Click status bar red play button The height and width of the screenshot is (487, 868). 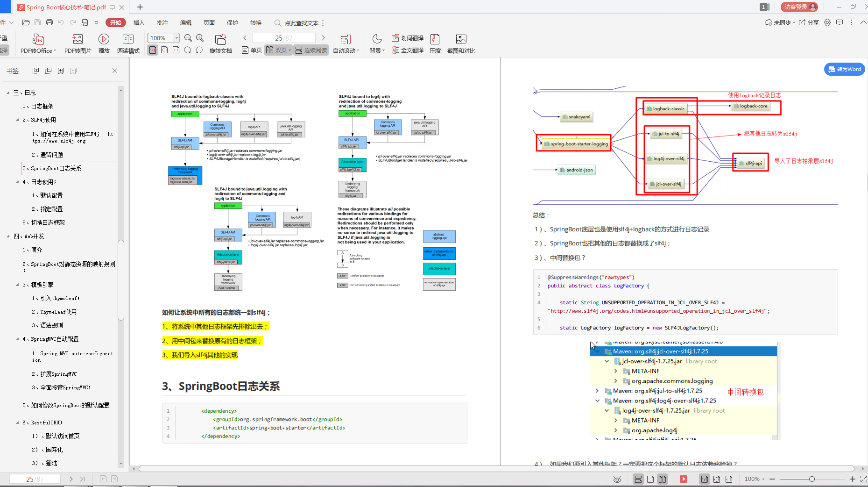pos(684,479)
